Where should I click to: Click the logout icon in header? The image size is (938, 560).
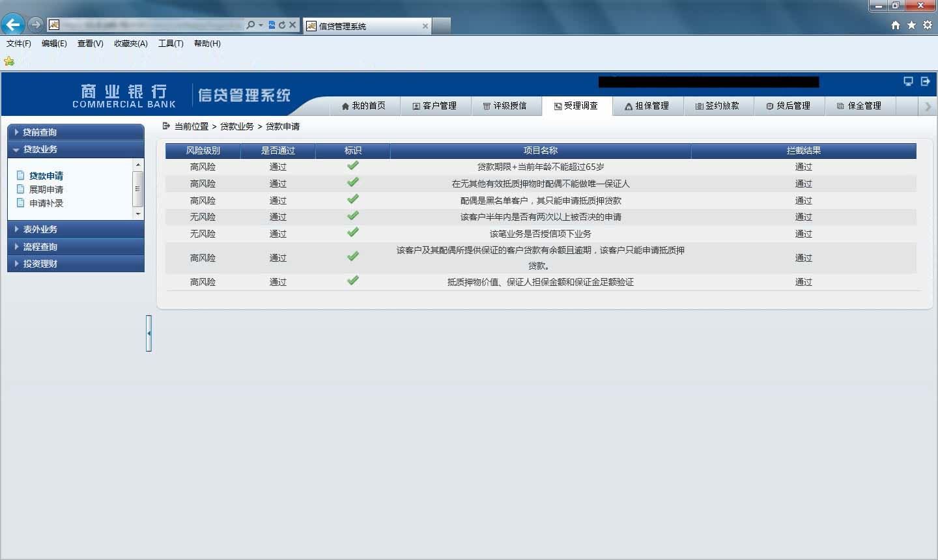pos(925,81)
